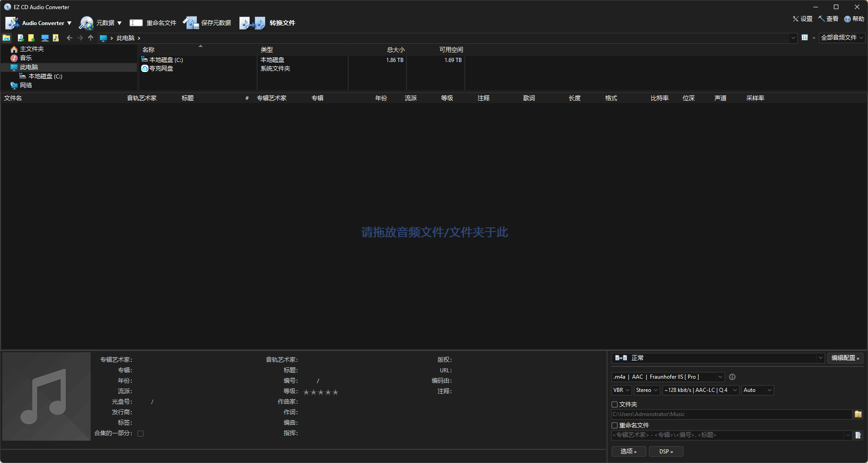Open the VBR mode dropdown
This screenshot has width=868, height=463.
tap(621, 390)
